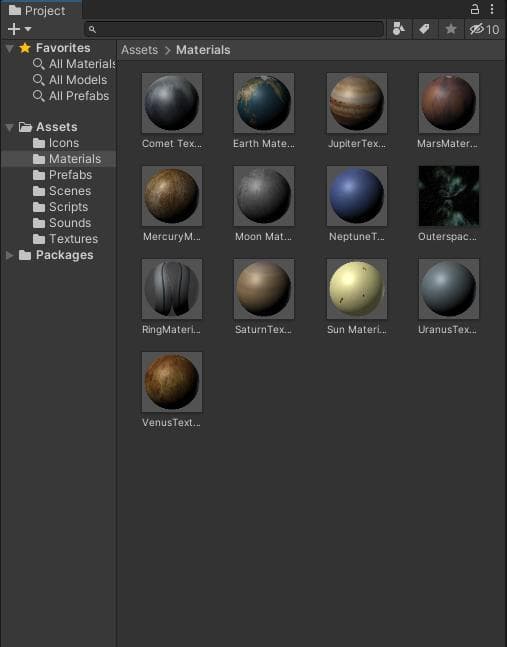The width and height of the screenshot is (507, 647).
Task: Select the Neptune blue material thumbnail
Action: 357,196
